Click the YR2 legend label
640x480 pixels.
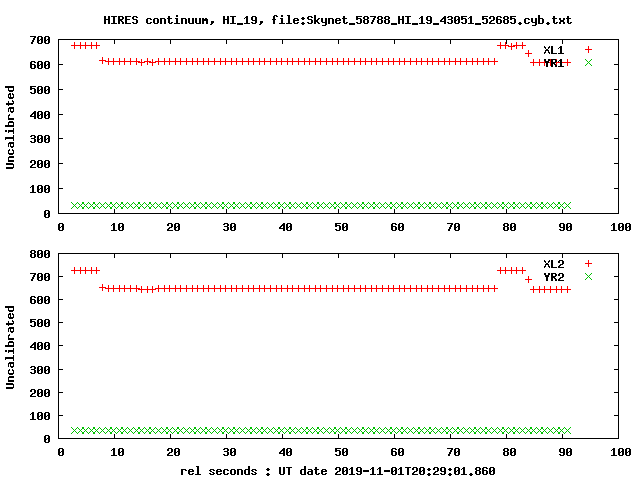[553, 277]
